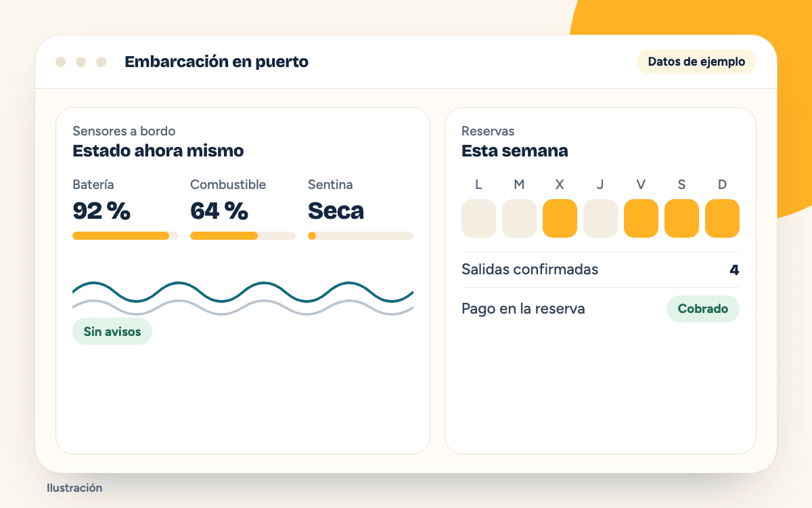The width and height of the screenshot is (812, 508).
Task: Click the '92 %' battery value
Action: pyautogui.click(x=101, y=211)
